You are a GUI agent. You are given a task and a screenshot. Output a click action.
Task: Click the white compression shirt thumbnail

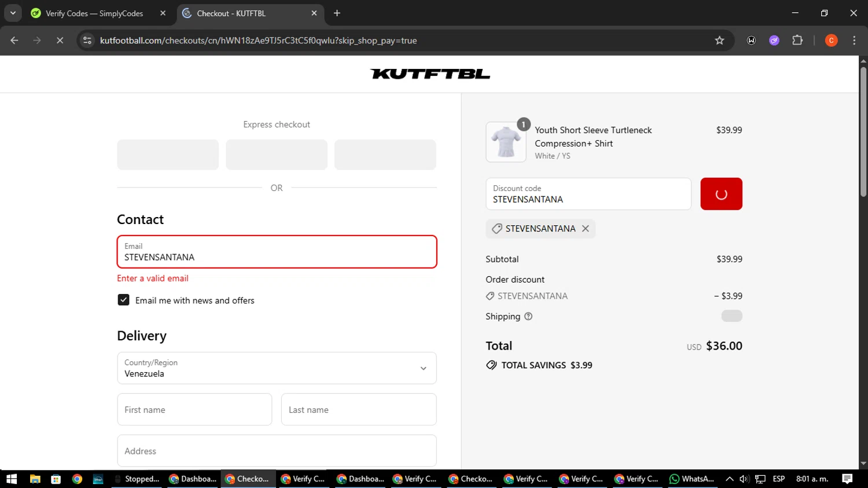pos(506,142)
